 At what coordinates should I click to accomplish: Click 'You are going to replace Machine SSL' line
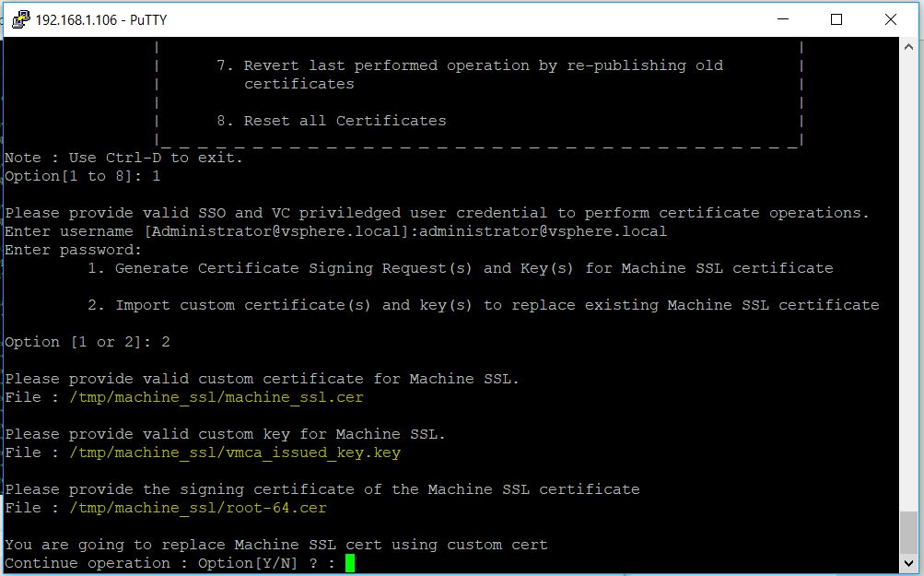[276, 546]
